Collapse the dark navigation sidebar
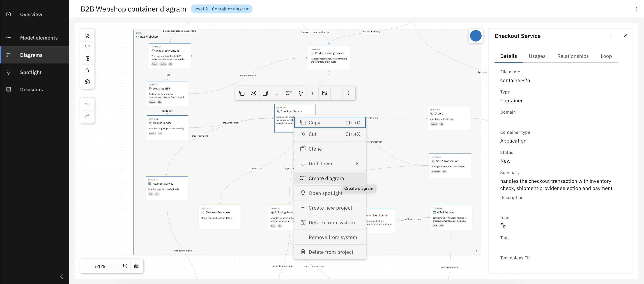 (62, 277)
